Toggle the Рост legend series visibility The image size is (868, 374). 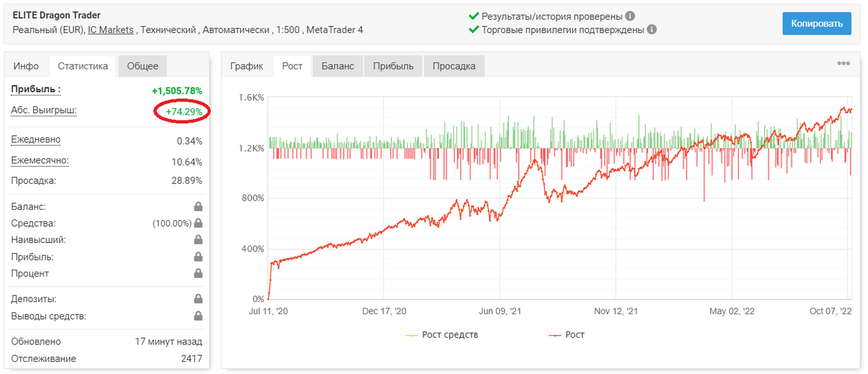(567, 334)
